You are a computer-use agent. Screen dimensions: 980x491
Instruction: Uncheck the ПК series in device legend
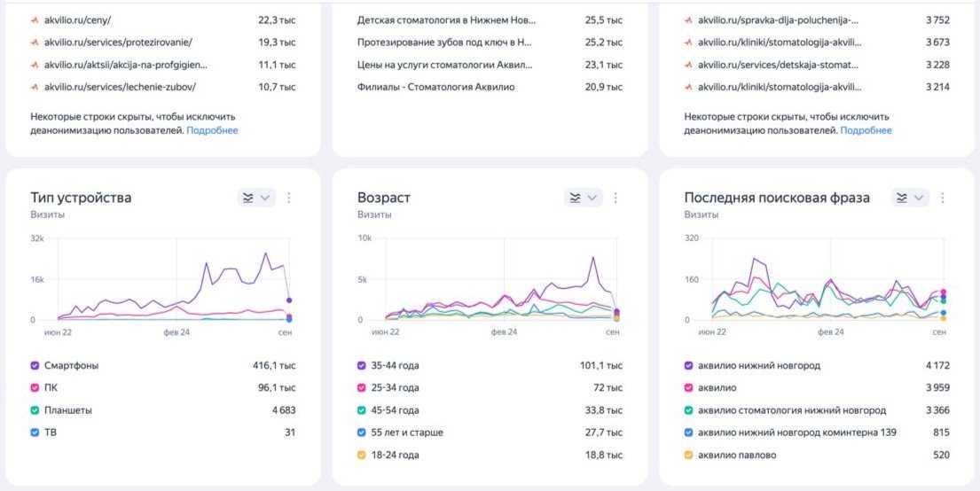(x=35, y=388)
